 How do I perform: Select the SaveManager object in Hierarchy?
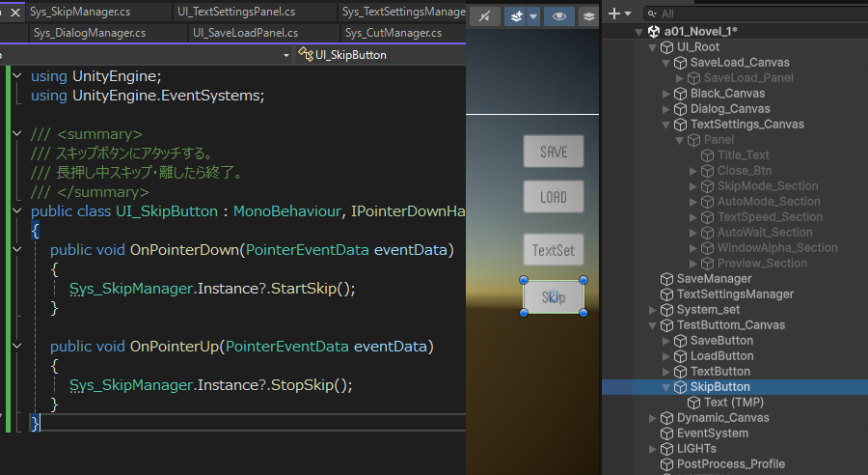pos(714,279)
